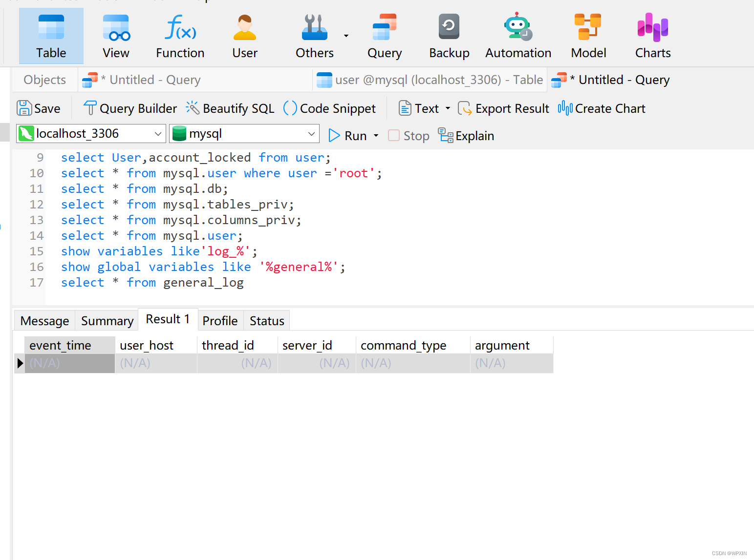Select the user_host (N/A) cell
Viewport: 754px width, 560px height.
156,363
